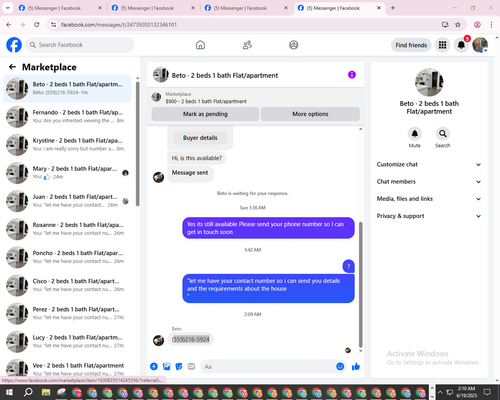The width and height of the screenshot is (500, 400).
Task: Click the (559)216-5924 message bubble
Action: [x=191, y=339]
